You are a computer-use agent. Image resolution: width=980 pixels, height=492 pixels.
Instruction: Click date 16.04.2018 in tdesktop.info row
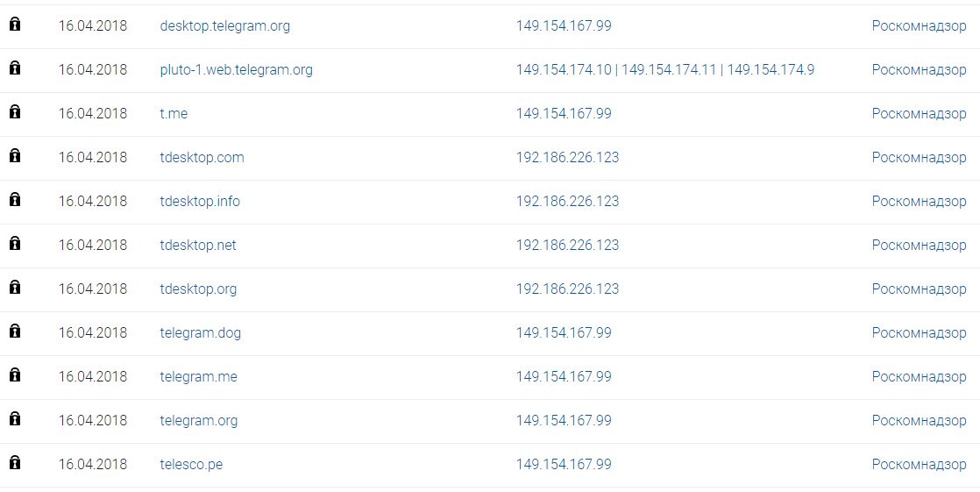(93, 202)
